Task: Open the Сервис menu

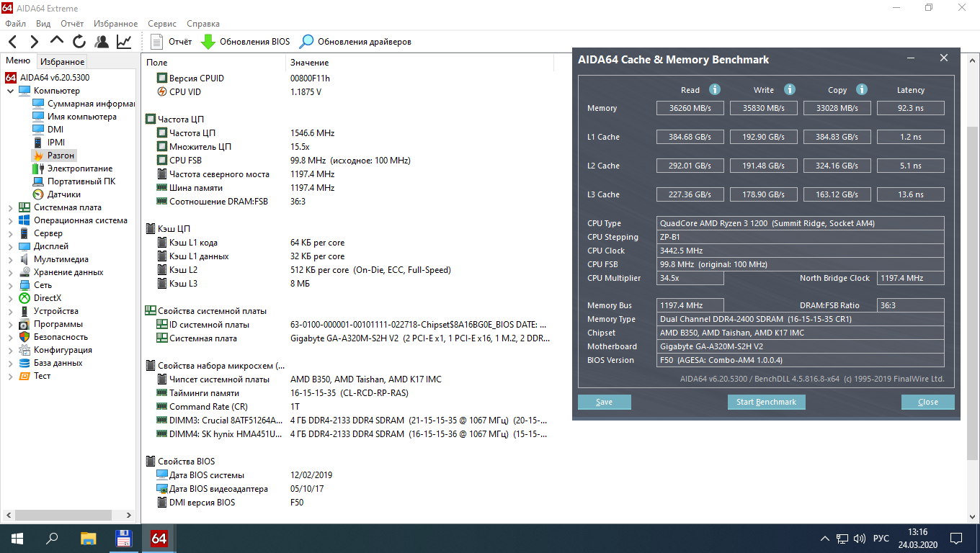Action: [x=162, y=24]
